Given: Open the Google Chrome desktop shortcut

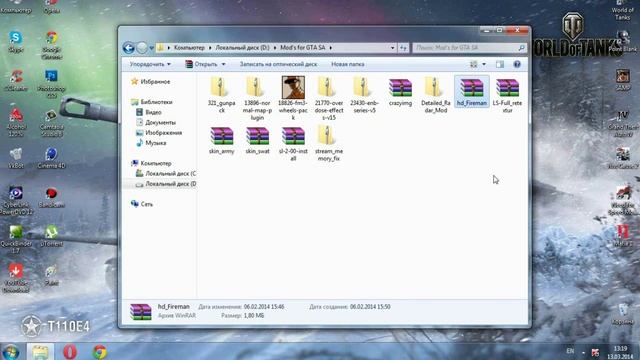Looking at the screenshot, I should (x=51, y=45).
